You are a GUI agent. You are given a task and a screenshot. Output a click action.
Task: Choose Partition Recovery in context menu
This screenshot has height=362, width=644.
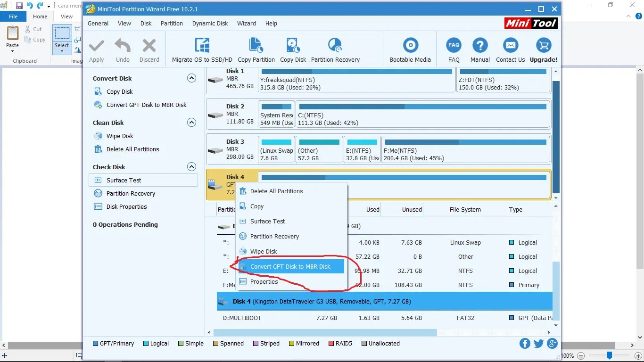(x=291, y=237)
